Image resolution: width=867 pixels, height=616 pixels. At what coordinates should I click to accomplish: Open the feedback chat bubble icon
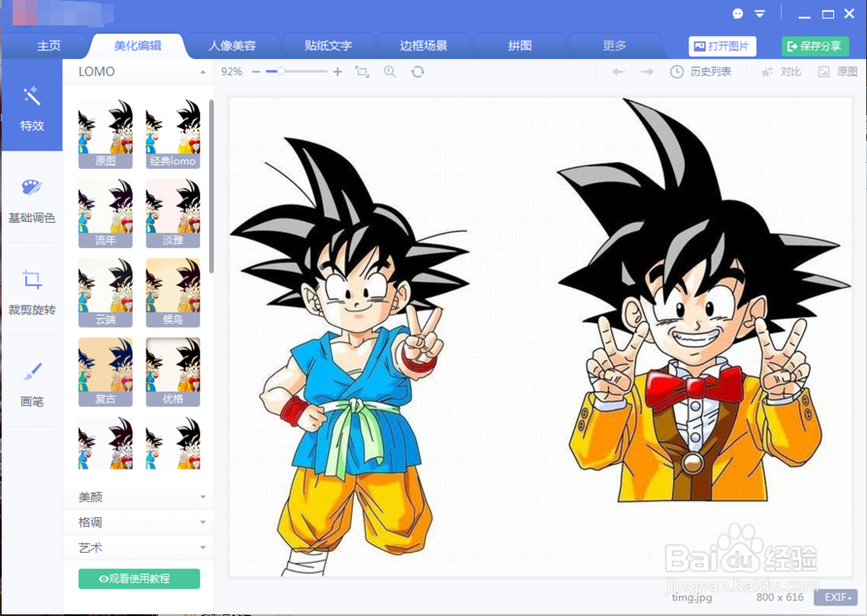(x=738, y=14)
